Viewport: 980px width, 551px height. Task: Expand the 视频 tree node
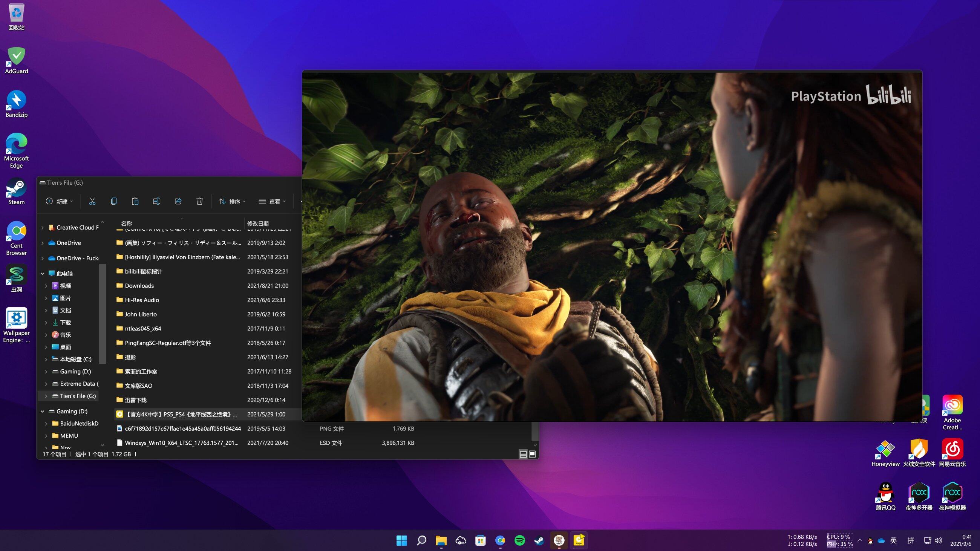(46, 286)
